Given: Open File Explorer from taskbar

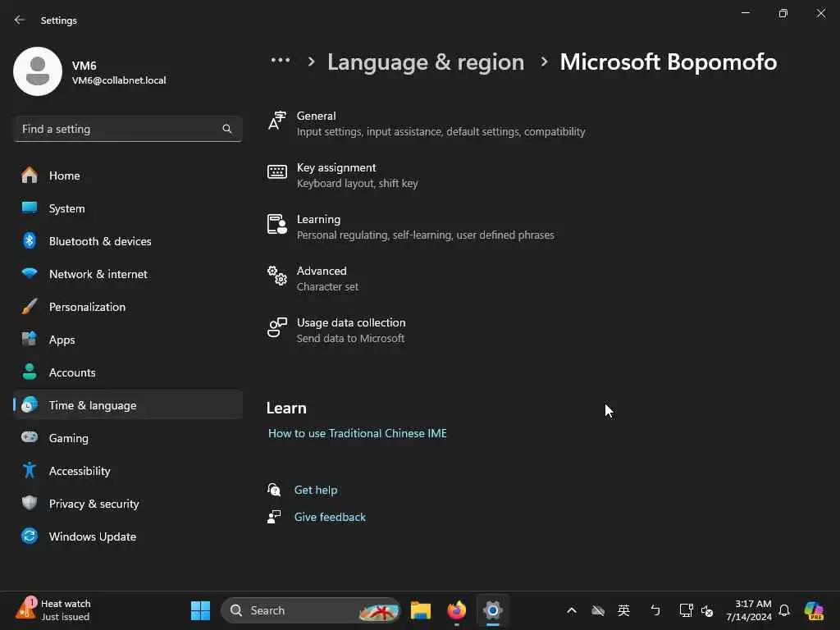Looking at the screenshot, I should pos(421,610).
